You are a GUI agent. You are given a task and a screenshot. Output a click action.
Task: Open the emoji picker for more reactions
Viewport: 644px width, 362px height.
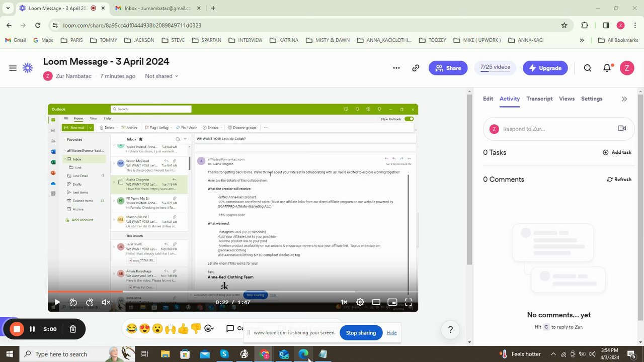tap(209, 328)
